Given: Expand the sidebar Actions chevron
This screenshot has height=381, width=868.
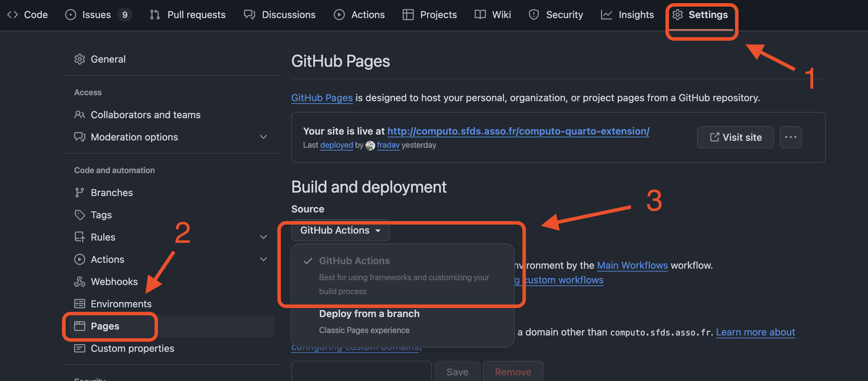Looking at the screenshot, I should [263, 259].
